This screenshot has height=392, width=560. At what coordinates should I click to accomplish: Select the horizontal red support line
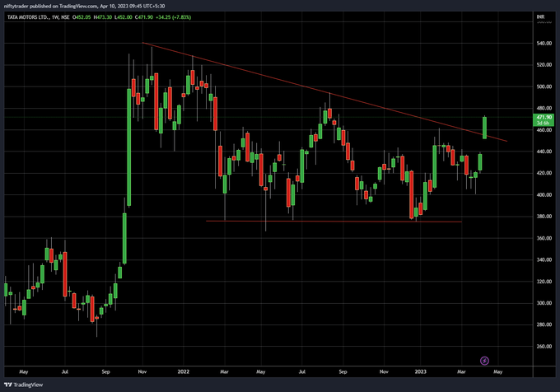[334, 222]
